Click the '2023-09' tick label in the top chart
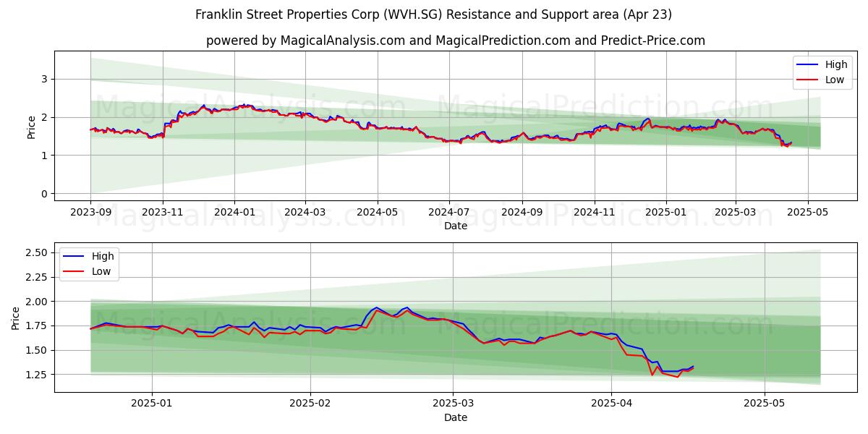This screenshot has height=434, width=868. coord(90,213)
